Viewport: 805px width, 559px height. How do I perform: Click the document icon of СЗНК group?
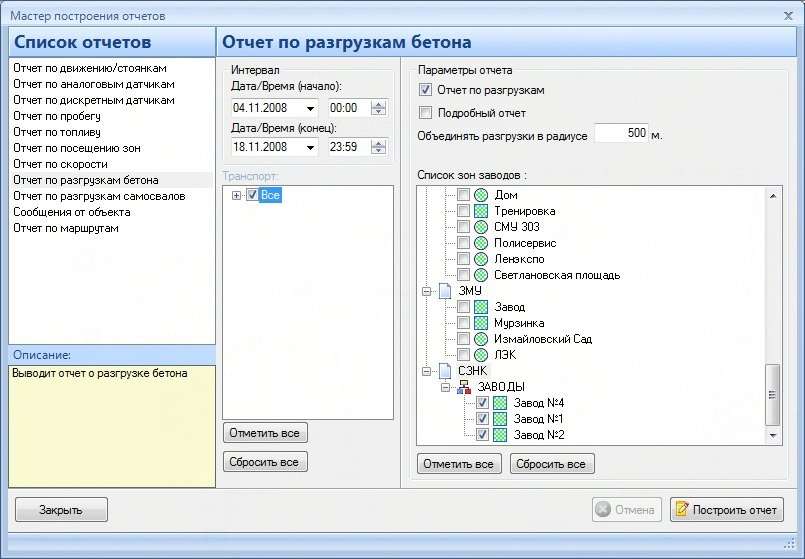pyautogui.click(x=445, y=371)
